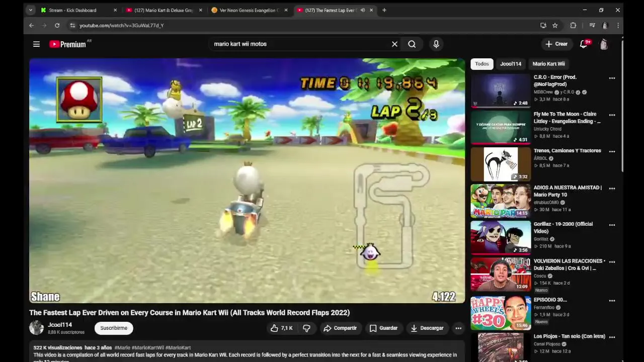
Task: Click the video player area
Action: [247, 180]
